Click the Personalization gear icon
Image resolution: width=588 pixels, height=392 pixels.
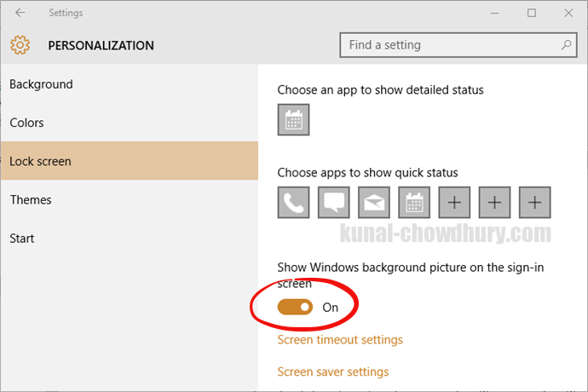[20, 45]
